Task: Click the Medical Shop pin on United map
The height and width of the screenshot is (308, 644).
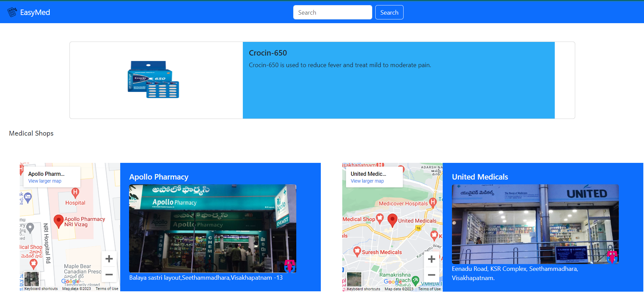Action: point(380,218)
